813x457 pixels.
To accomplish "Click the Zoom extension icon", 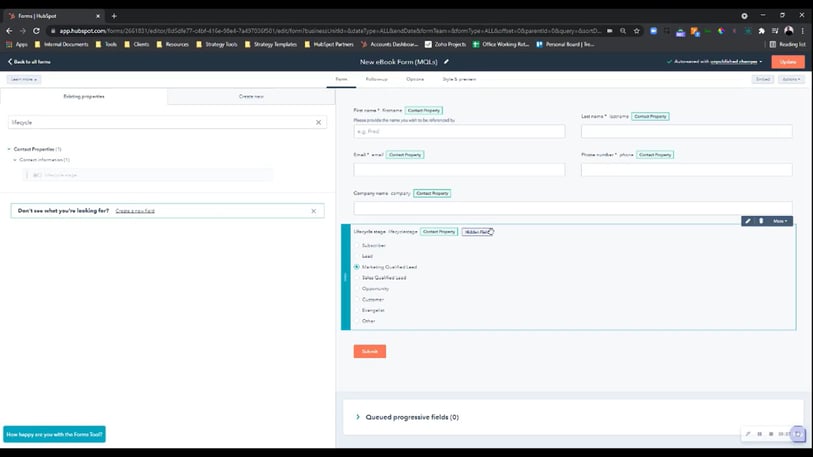I will pos(653,31).
